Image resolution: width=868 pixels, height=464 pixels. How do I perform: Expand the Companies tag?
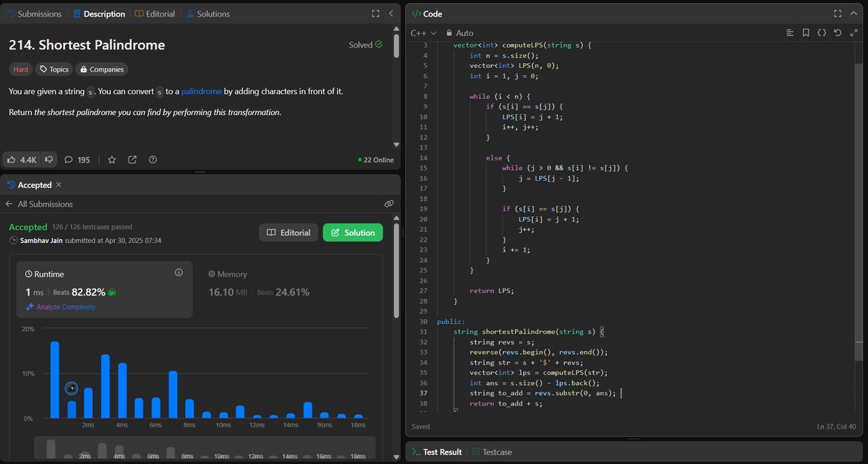click(102, 69)
